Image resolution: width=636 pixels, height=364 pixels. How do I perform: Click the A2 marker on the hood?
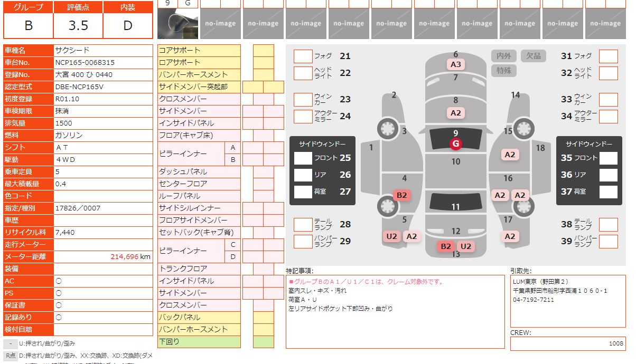click(x=455, y=113)
